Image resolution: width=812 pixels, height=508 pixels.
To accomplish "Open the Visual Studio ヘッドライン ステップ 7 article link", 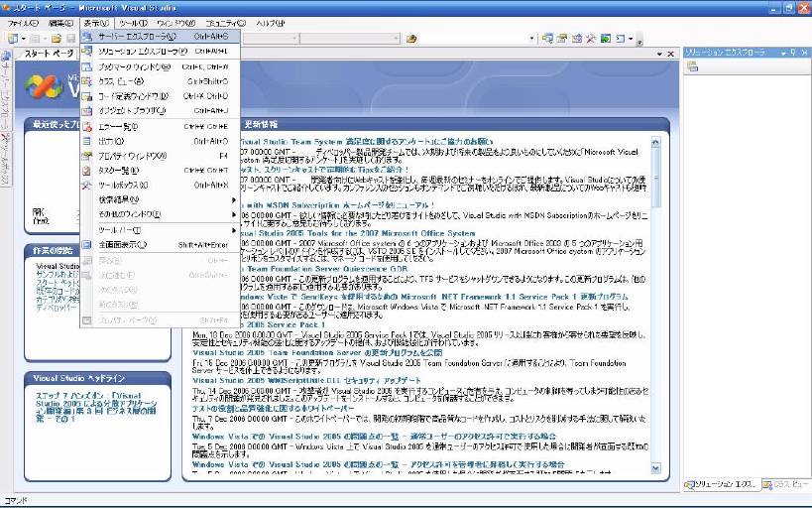I will tap(96, 407).
